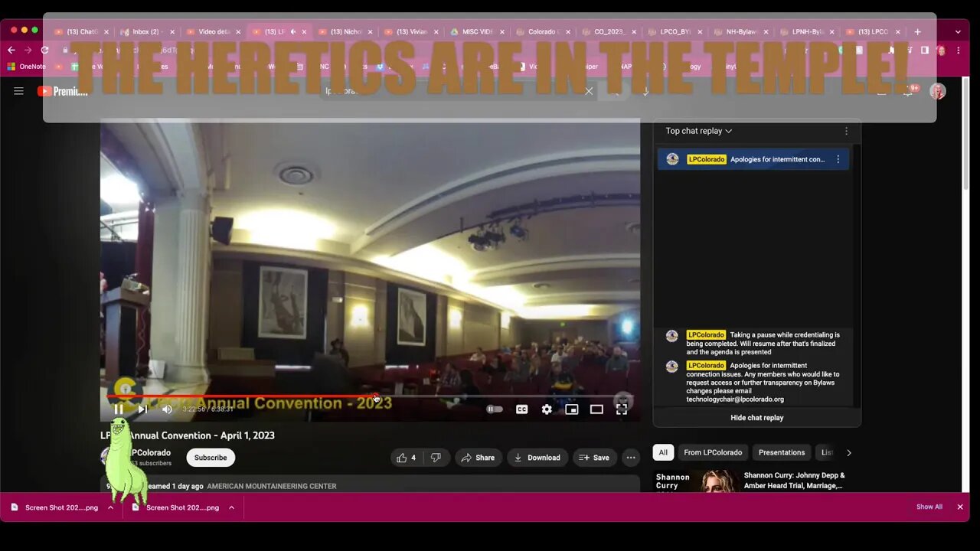Image resolution: width=980 pixels, height=551 pixels.
Task: Open YouTube guide hamburger menu
Action: (18, 91)
